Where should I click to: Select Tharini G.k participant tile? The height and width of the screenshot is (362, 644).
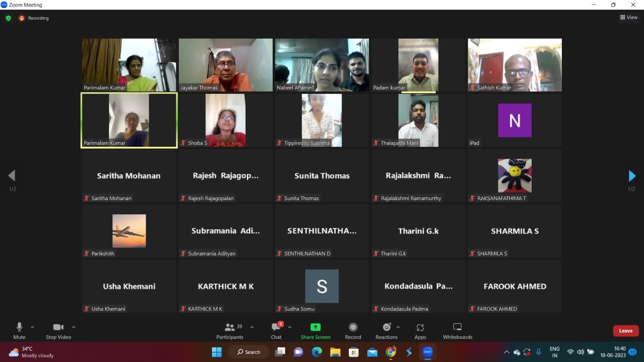coord(418,231)
